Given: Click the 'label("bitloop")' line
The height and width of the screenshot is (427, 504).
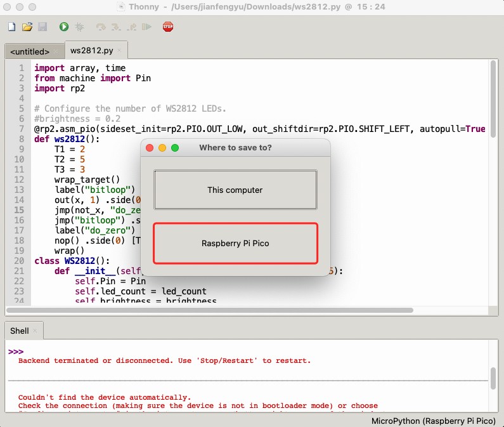Looking at the screenshot, I should 95,190.
